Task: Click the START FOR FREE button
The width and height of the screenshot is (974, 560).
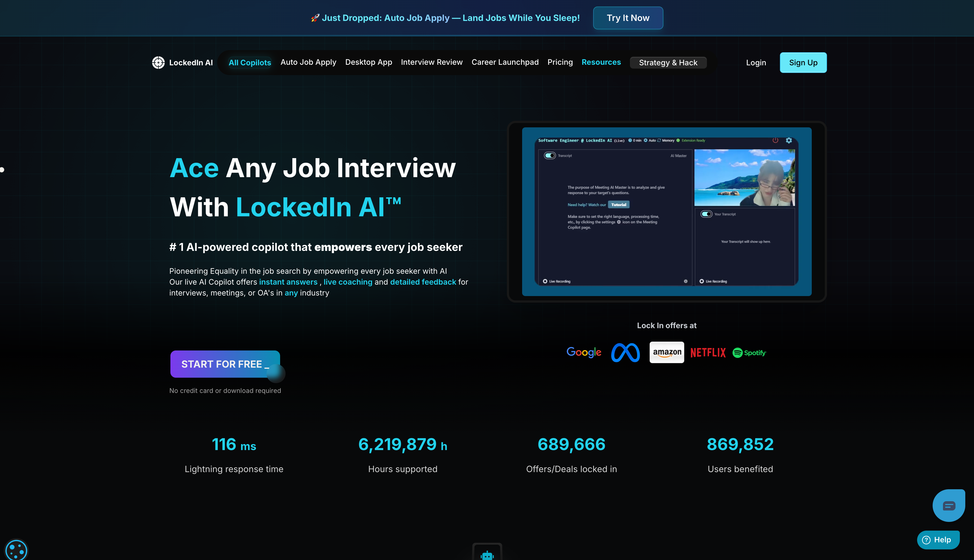Action: point(225,364)
